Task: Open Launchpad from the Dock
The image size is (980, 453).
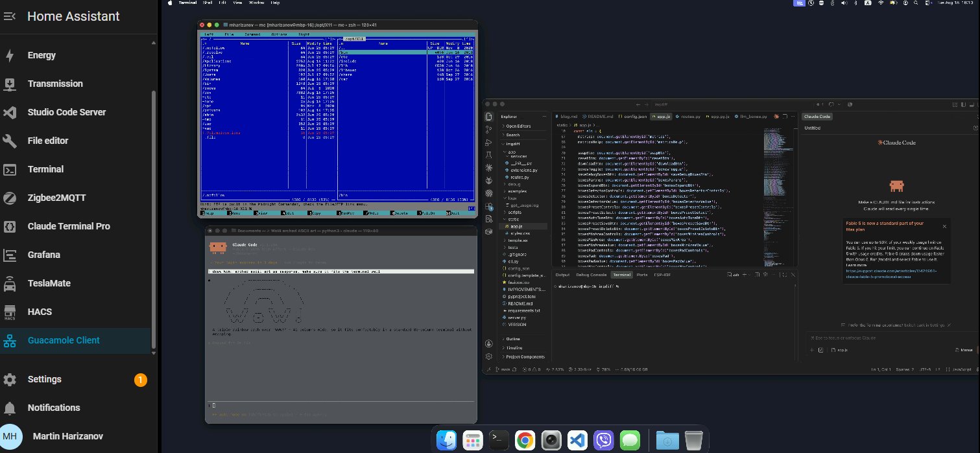Action: 472,441
